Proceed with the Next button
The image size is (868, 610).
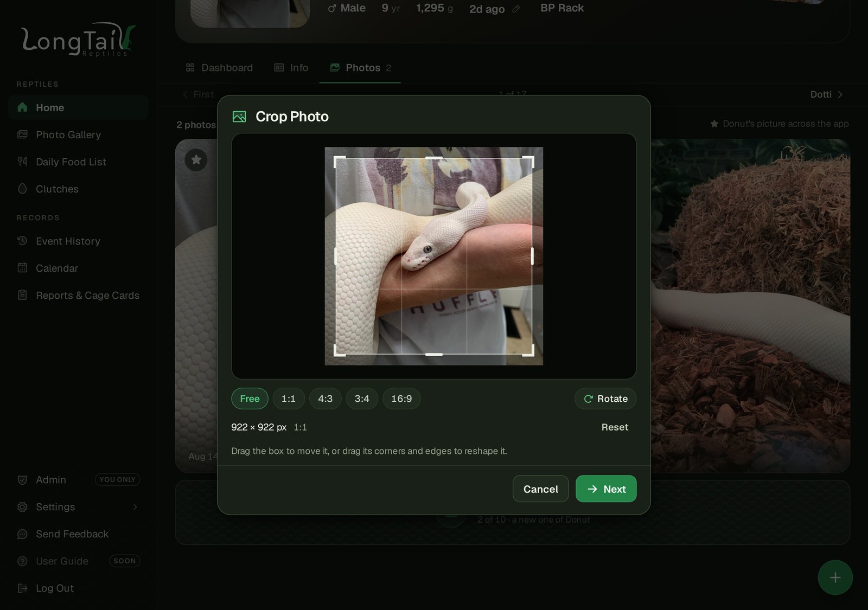[x=606, y=489]
